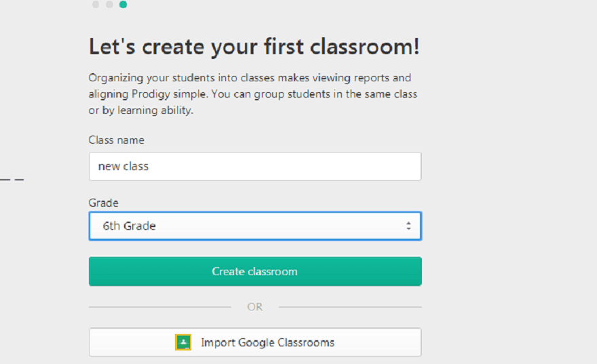The width and height of the screenshot is (597, 364).
Task: Click the 'Organizing your students' description paragraph
Action: tap(252, 94)
